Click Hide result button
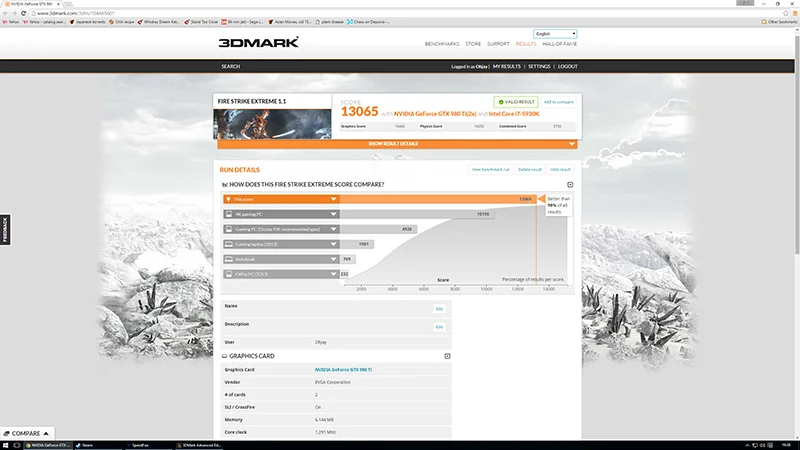 point(560,169)
